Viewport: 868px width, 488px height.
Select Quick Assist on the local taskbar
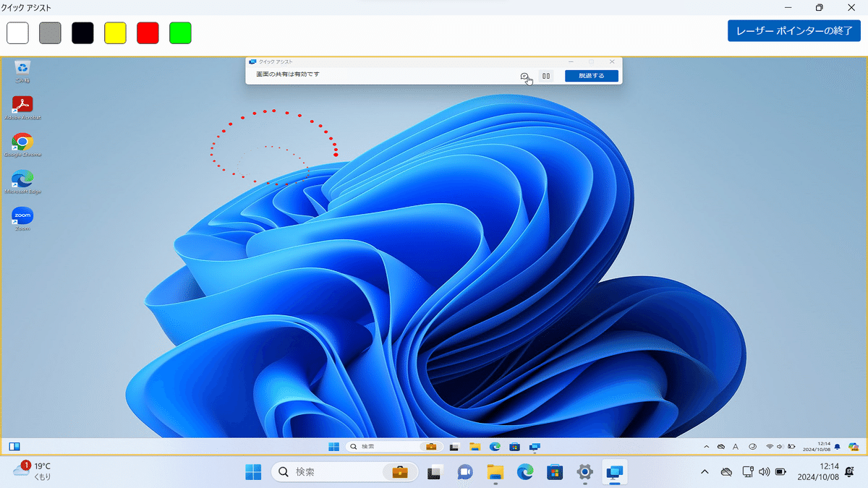(615, 472)
